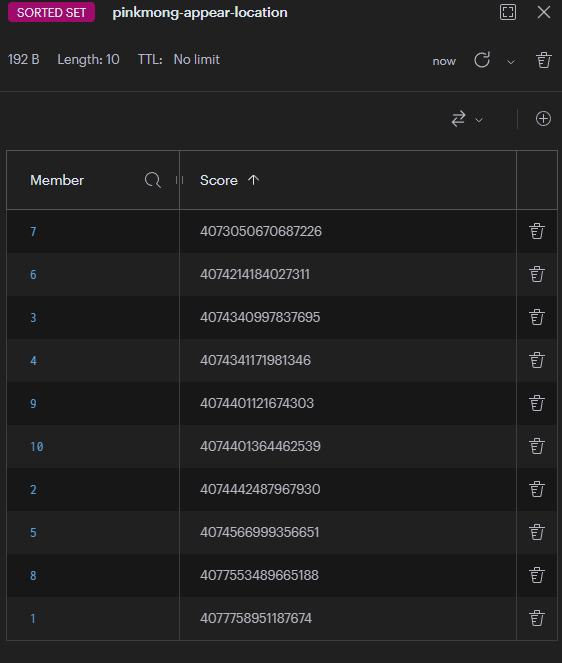Select score 4074214184027311
This screenshot has height=663, width=562.
pos(255,274)
